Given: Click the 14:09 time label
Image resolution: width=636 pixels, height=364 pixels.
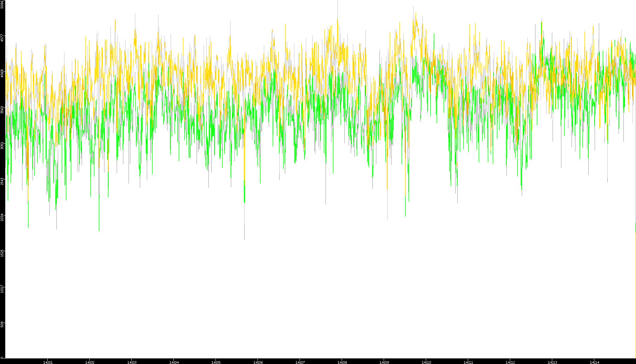Looking at the screenshot, I should tap(384, 362).
